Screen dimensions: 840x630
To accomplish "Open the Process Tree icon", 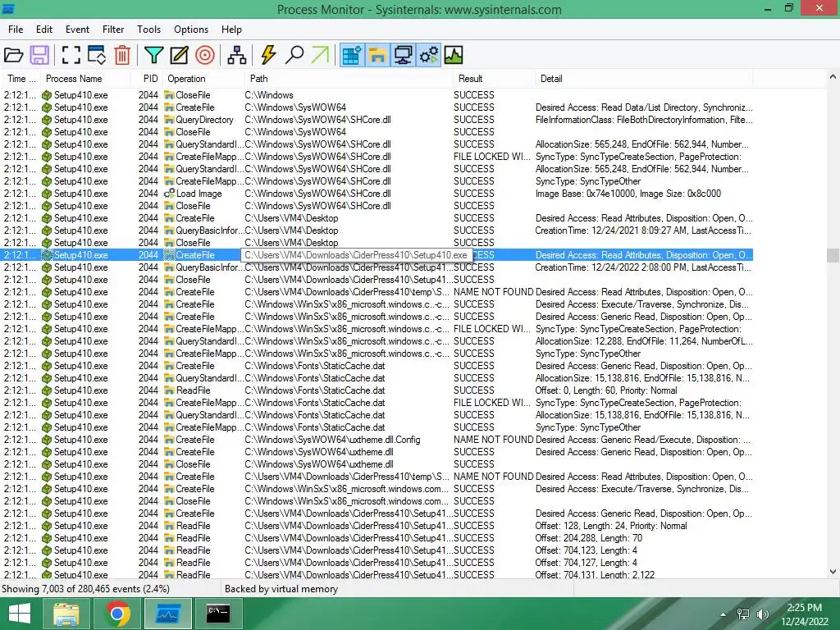I will coord(237,55).
